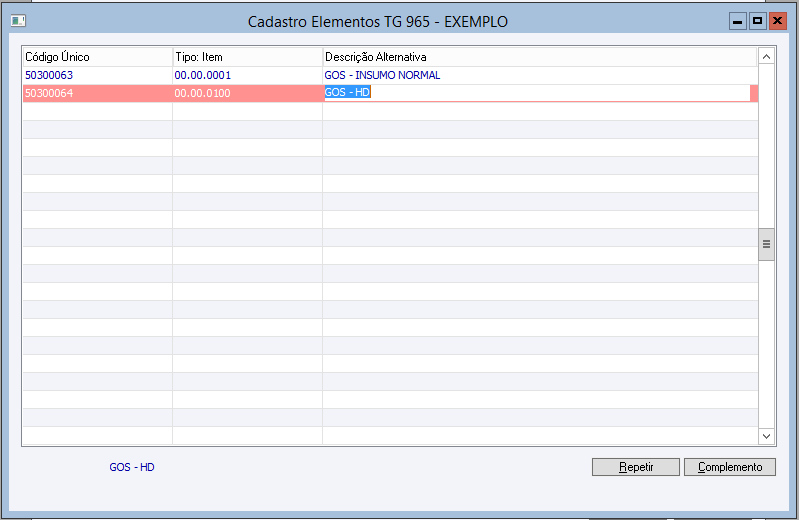Maximize the Cadastro Elementos window
The height and width of the screenshot is (520, 799).
tap(757, 20)
